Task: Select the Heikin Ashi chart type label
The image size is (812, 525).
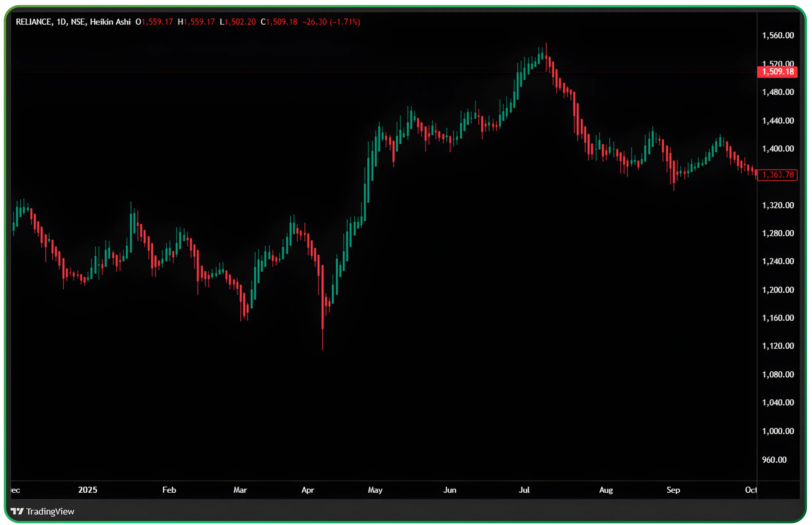Action: [x=111, y=22]
